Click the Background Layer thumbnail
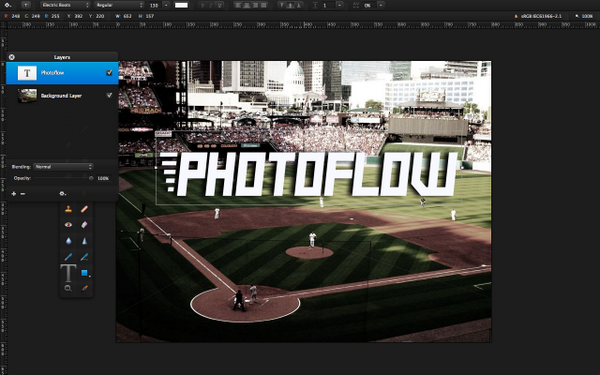 pyautogui.click(x=27, y=96)
